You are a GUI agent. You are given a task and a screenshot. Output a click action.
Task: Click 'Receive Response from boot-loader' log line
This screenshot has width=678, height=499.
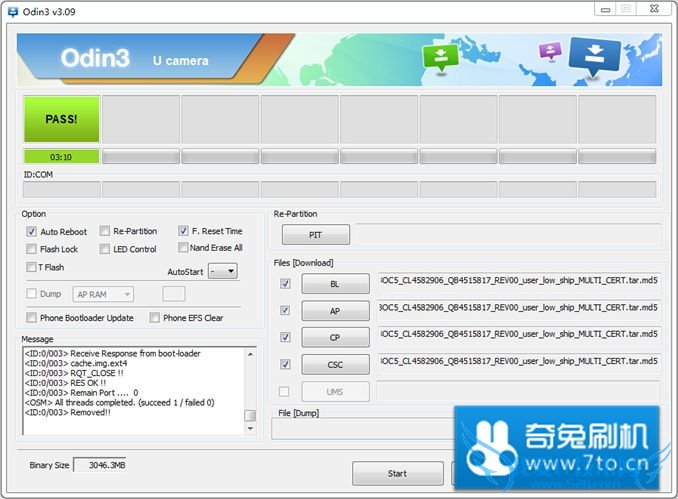pos(113,353)
